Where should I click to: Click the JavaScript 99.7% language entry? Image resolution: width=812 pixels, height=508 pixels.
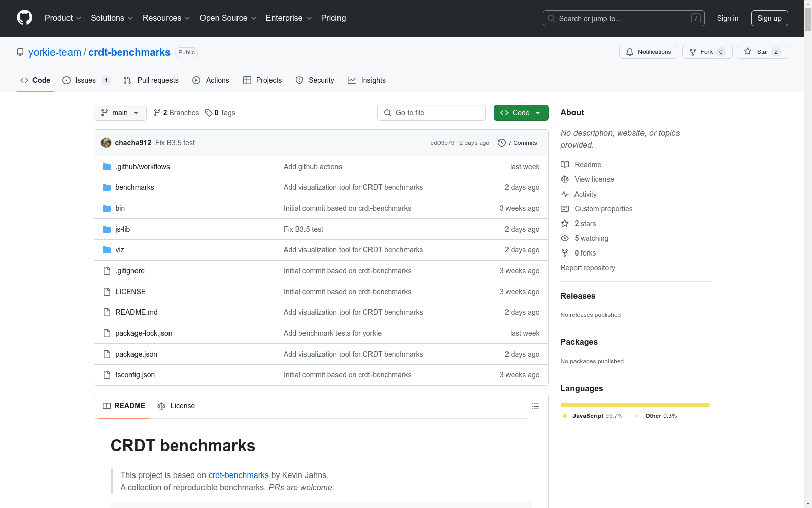pos(593,416)
